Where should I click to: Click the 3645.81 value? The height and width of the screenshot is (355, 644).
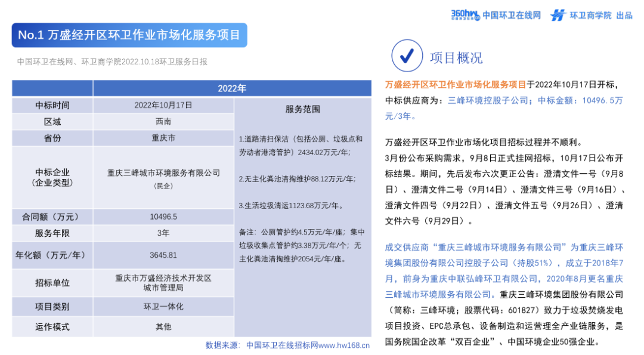pos(163,255)
